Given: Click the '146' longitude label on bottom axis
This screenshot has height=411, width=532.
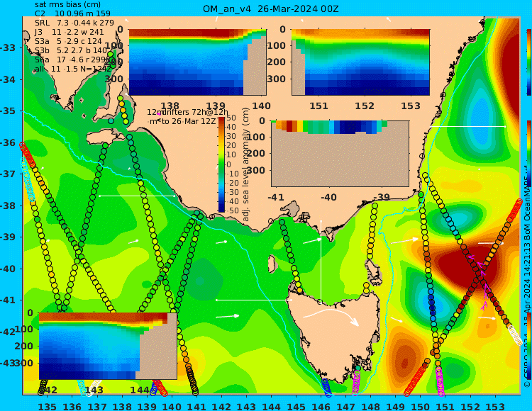Looking at the screenshot, I should point(321,406).
